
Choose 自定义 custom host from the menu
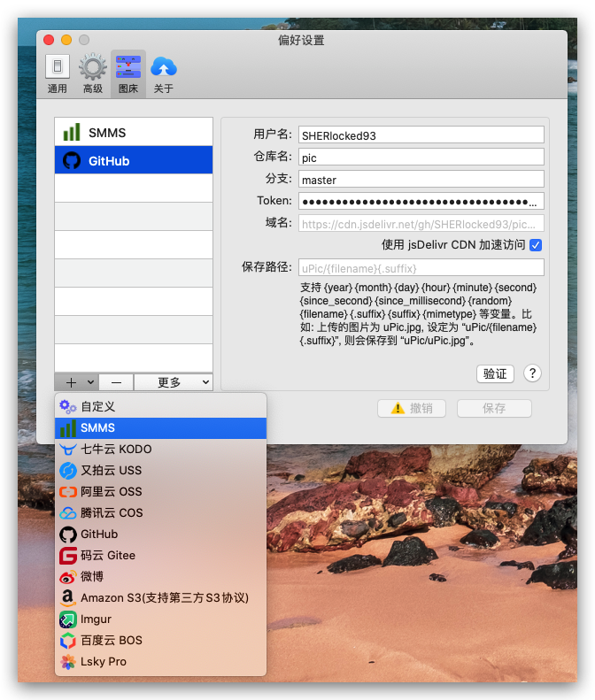tap(160, 406)
